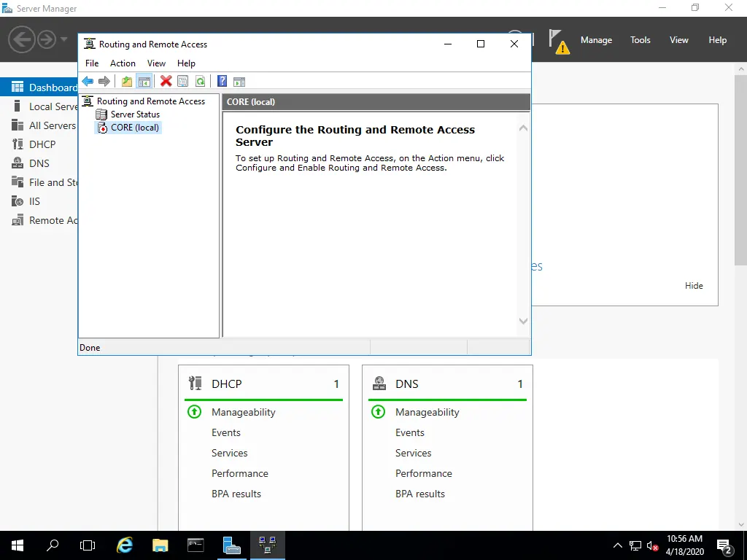Viewport: 747px width, 560px height.
Task: Click the Hide link in Server Manager
Action: 694,286
